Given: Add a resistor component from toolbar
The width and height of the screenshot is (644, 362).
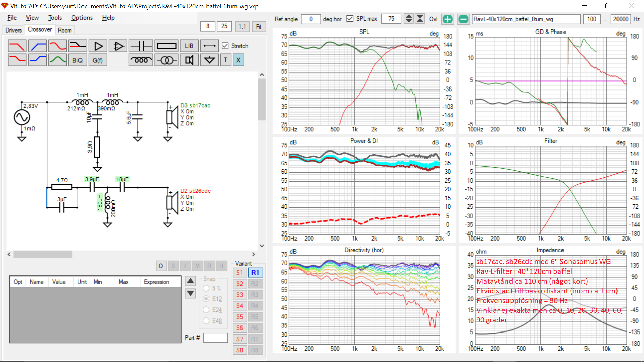Looking at the screenshot, I should (167, 46).
